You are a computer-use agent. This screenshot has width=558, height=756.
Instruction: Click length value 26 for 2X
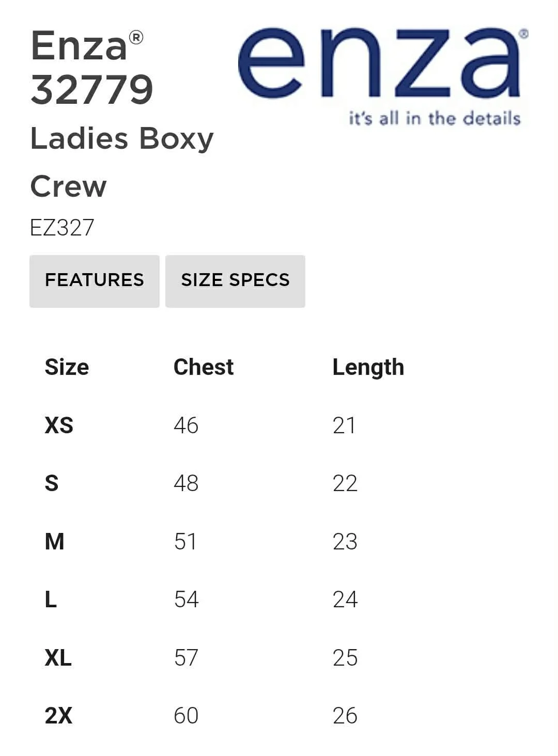click(x=345, y=716)
